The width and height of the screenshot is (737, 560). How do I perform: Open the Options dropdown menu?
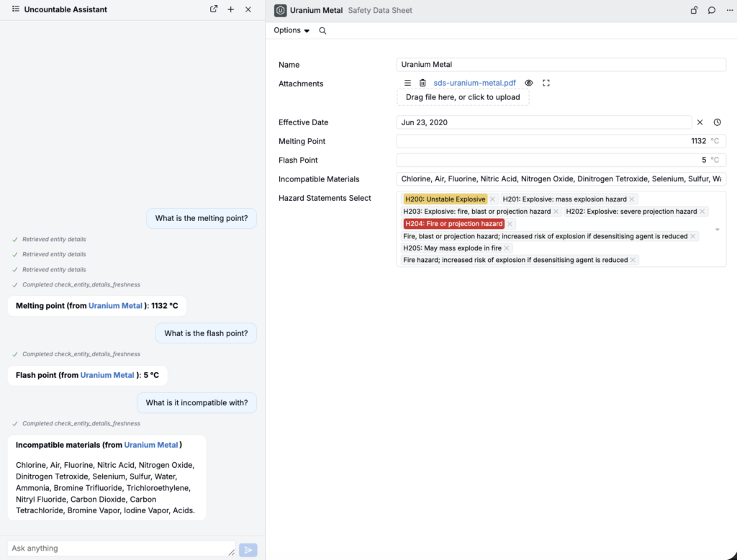point(291,30)
